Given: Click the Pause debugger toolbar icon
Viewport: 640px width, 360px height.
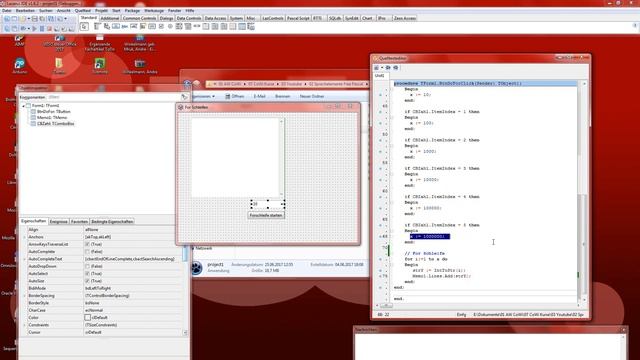Looking at the screenshot, I should (x=42, y=29).
